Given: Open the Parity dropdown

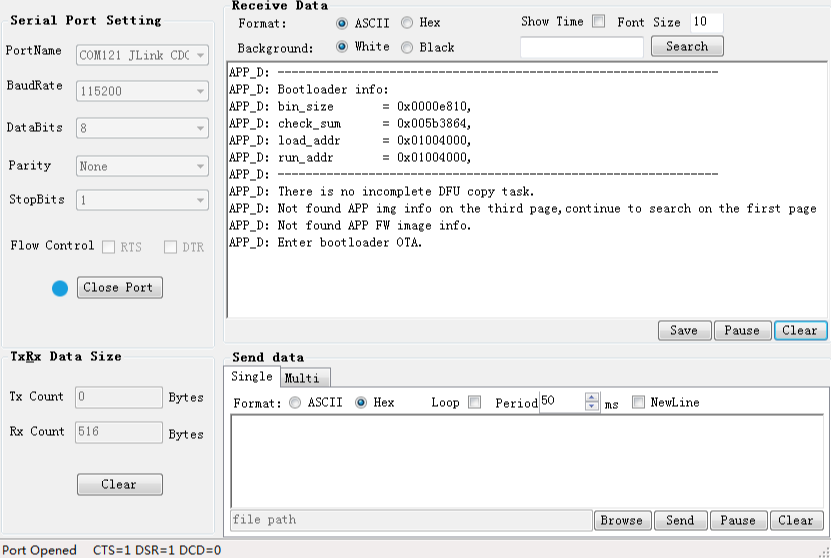Looking at the screenshot, I should [x=142, y=166].
